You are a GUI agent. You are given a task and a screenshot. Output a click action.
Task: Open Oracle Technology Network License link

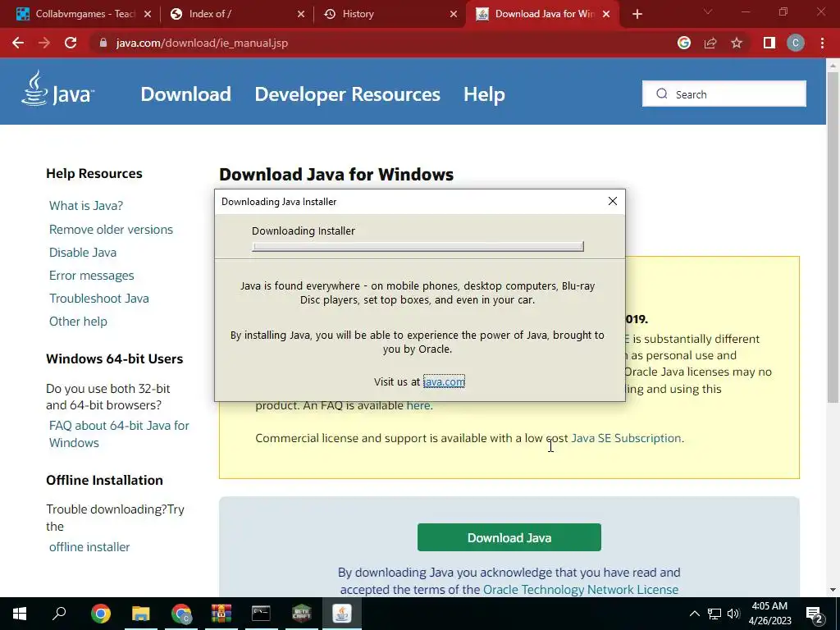tap(581, 589)
